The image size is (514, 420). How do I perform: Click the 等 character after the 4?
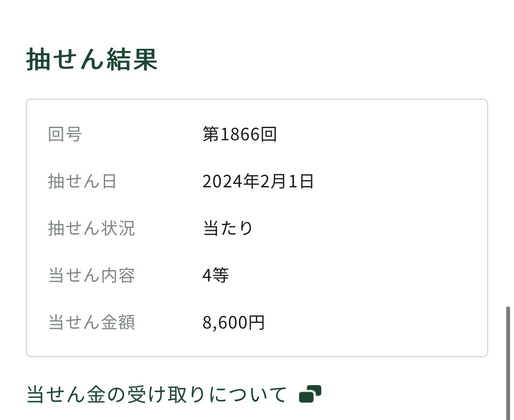(x=221, y=275)
